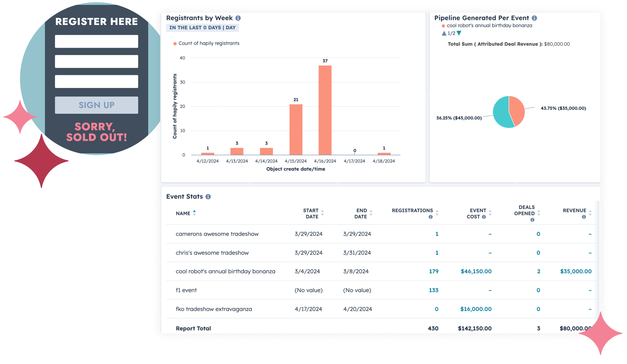The image size is (627, 364).
Task: Focus the second registration form field
Action: click(97, 61)
